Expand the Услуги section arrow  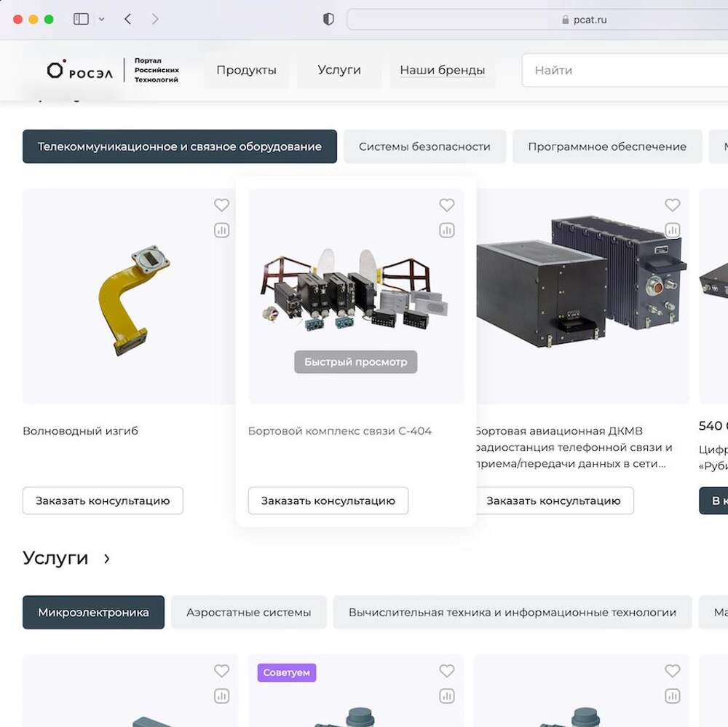(107, 559)
